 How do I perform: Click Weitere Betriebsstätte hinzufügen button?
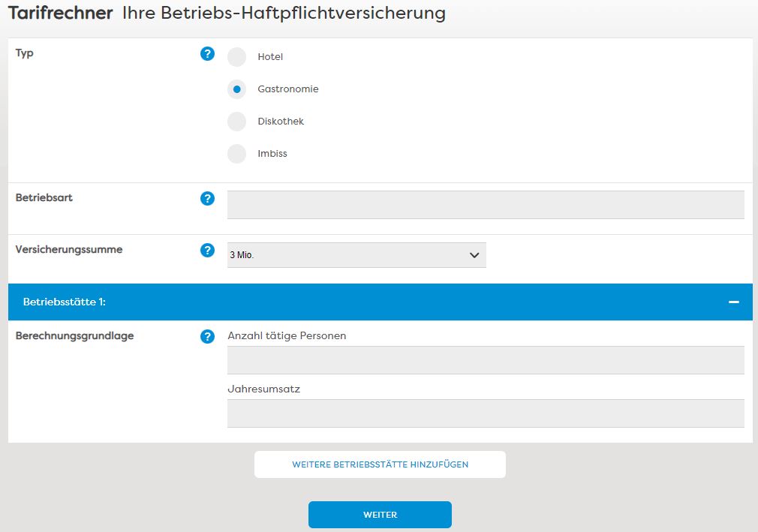[380, 464]
